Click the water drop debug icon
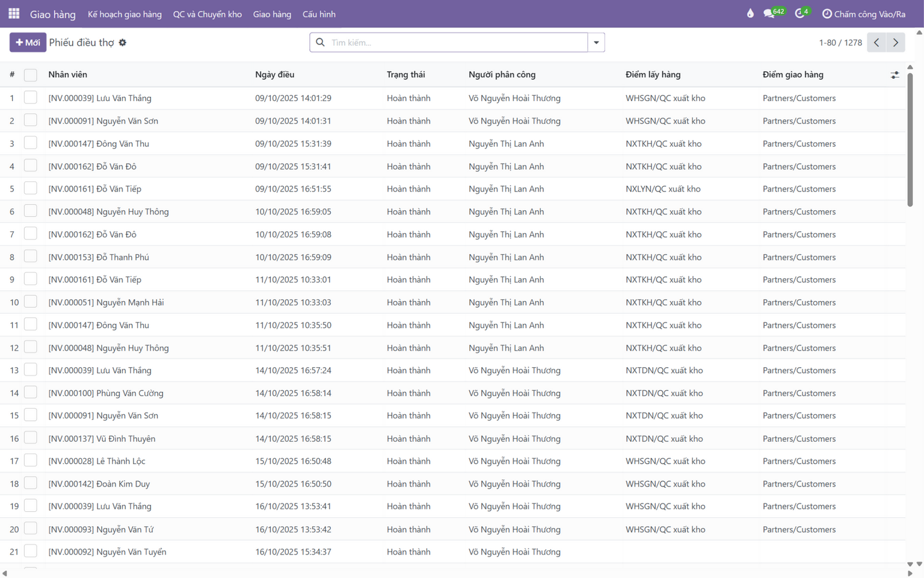This screenshot has width=924, height=578. pyautogui.click(x=750, y=13)
